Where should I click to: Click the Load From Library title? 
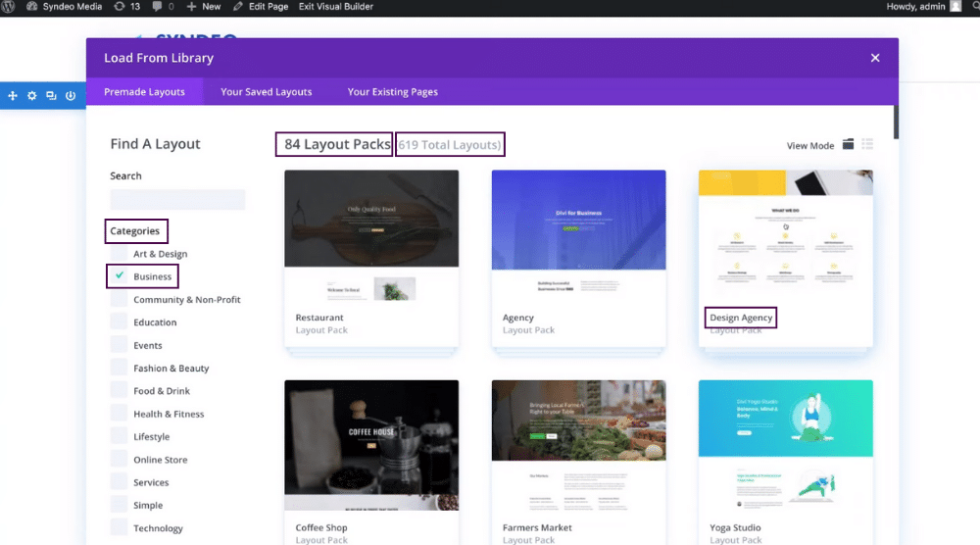pyautogui.click(x=159, y=58)
